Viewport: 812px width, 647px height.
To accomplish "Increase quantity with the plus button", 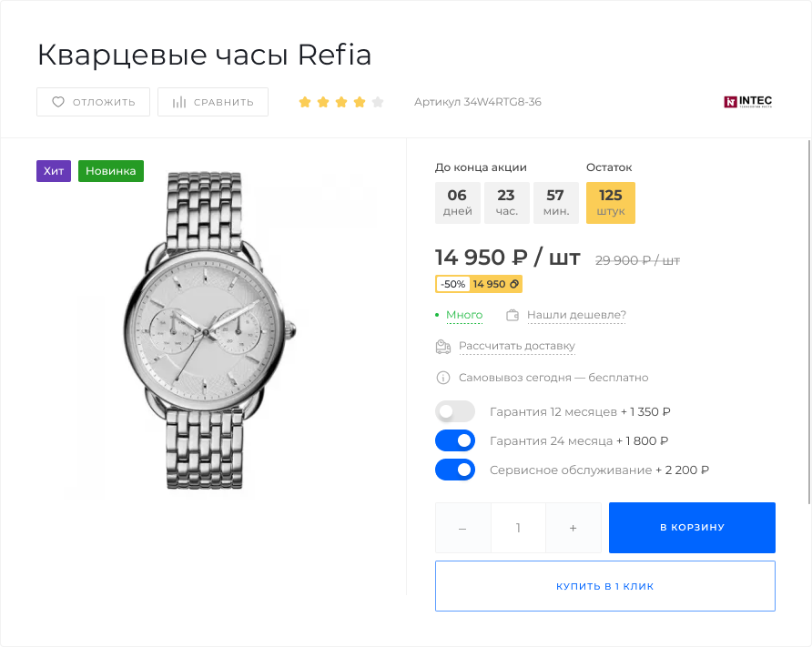I will point(573,528).
